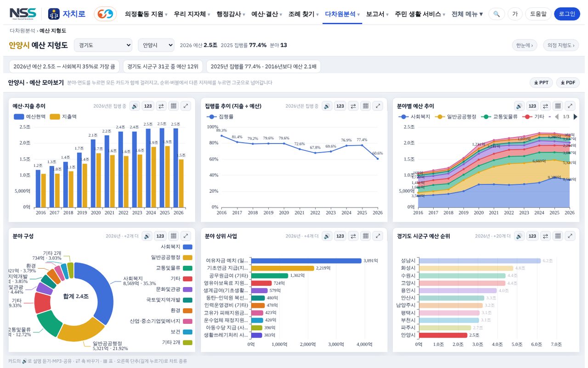Image resolution: width=588 pixels, height=368 pixels.
Task: Toggle 123 value labels on 예산·지출 추이
Action: [148, 106]
